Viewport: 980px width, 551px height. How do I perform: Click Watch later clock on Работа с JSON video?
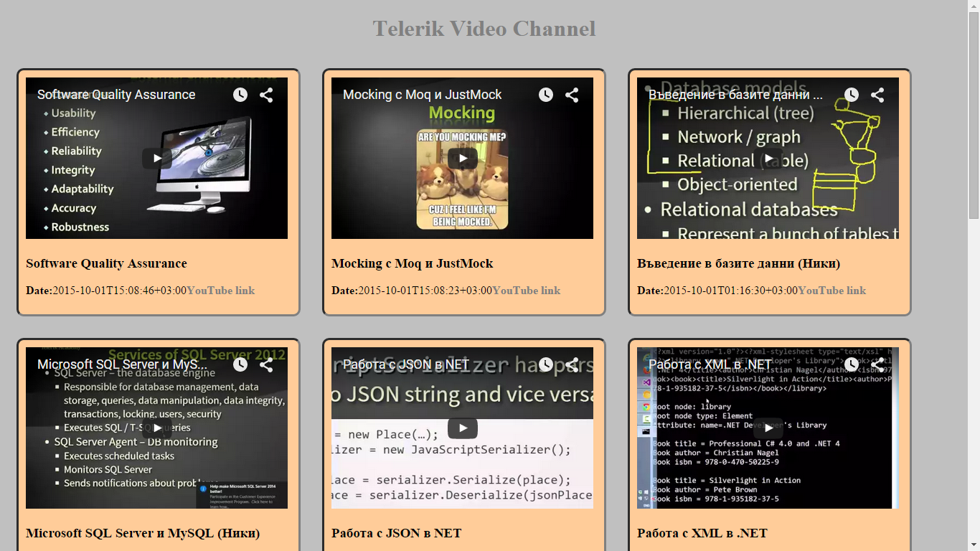coord(546,364)
